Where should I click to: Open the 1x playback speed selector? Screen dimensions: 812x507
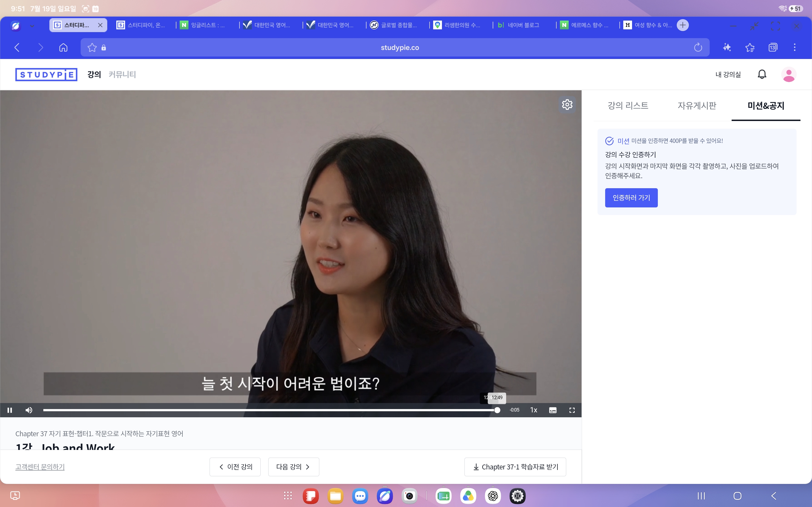click(x=534, y=410)
